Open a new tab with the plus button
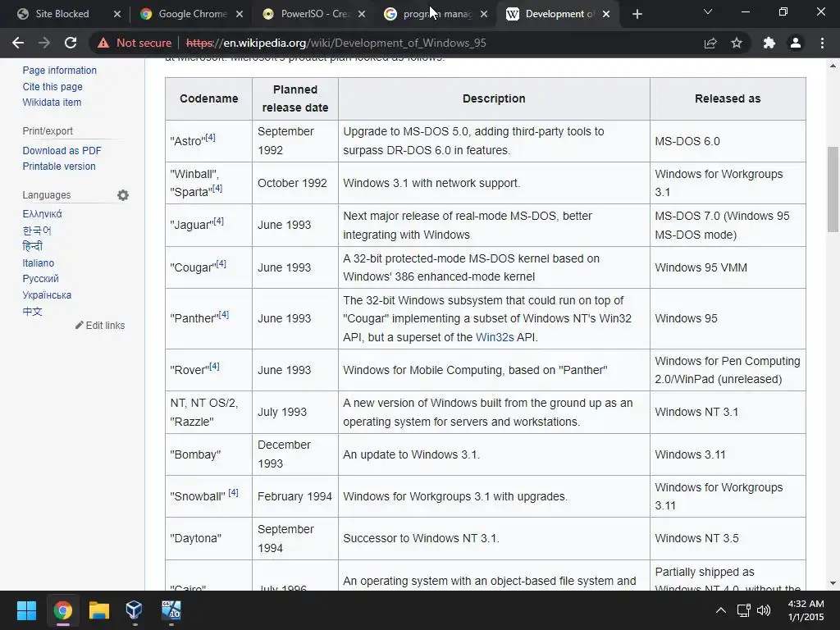840x630 pixels. pyautogui.click(x=637, y=14)
